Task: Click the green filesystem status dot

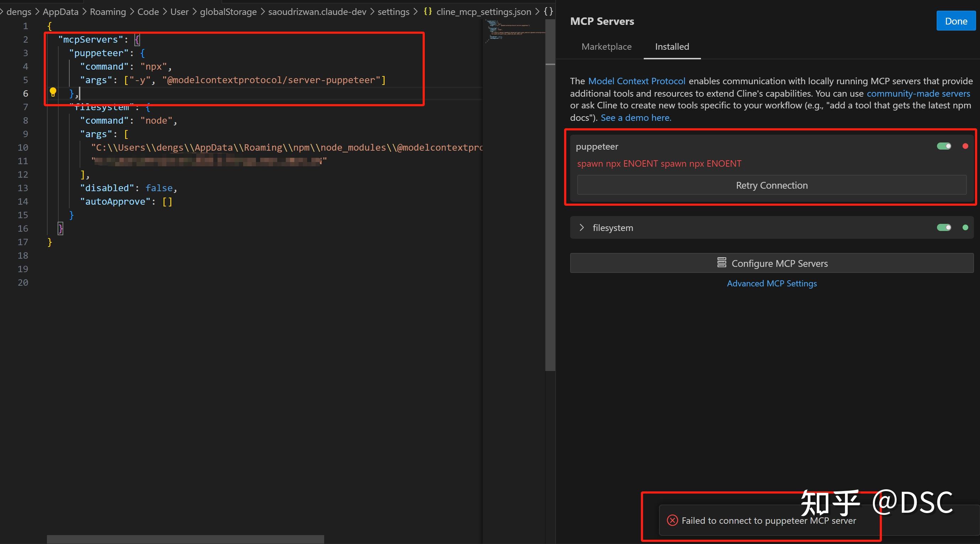Action: click(965, 227)
